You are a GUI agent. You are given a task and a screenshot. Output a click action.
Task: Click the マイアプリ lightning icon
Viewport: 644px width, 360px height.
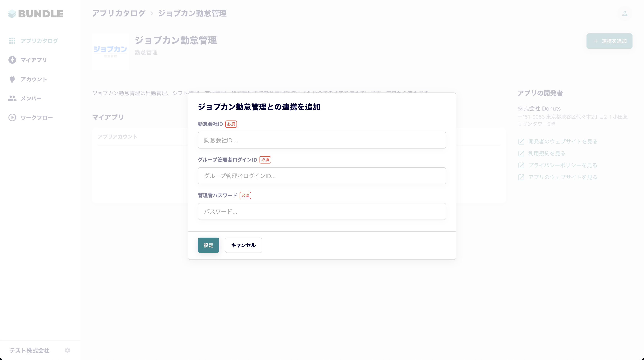point(12,60)
